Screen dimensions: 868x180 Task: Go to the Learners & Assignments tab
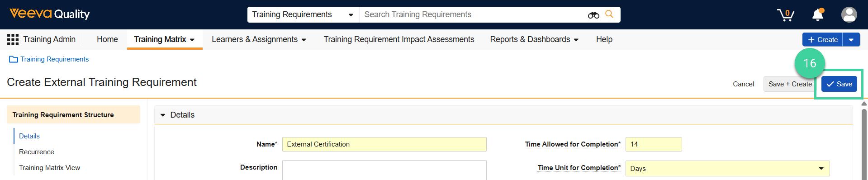tap(259, 39)
